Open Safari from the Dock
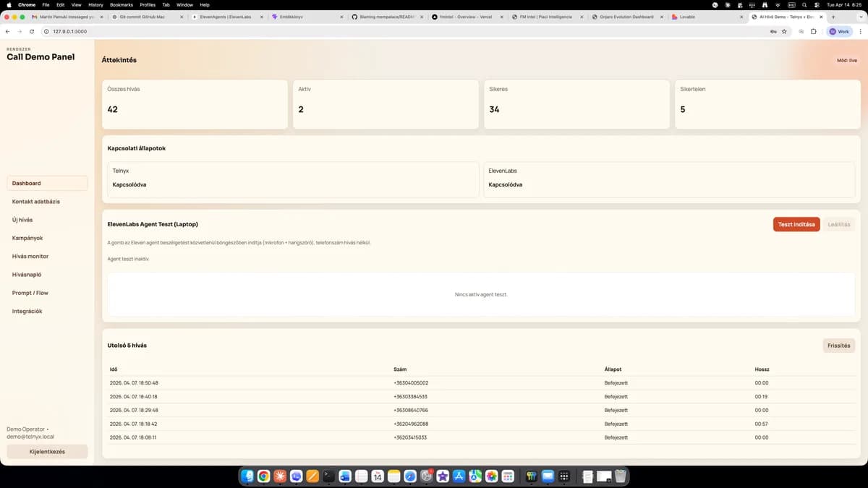The height and width of the screenshot is (488, 868). point(410,476)
